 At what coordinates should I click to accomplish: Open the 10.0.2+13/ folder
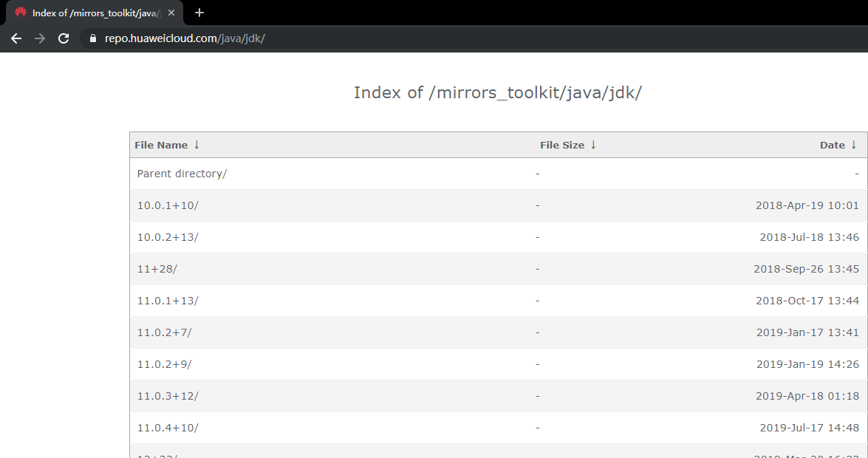pyautogui.click(x=168, y=237)
